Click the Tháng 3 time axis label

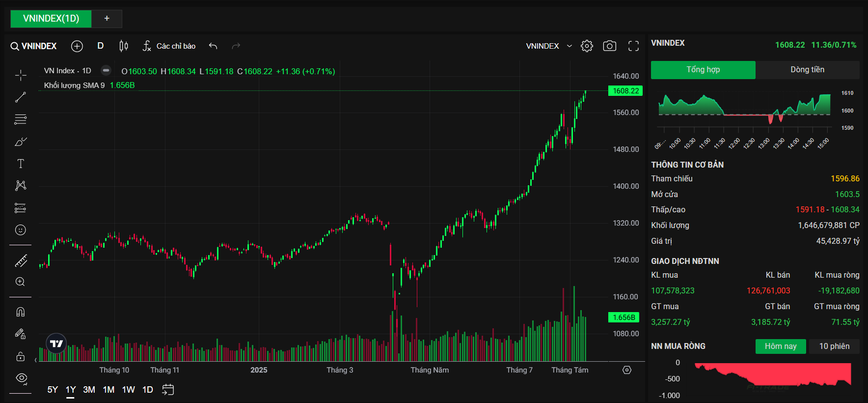tap(340, 370)
